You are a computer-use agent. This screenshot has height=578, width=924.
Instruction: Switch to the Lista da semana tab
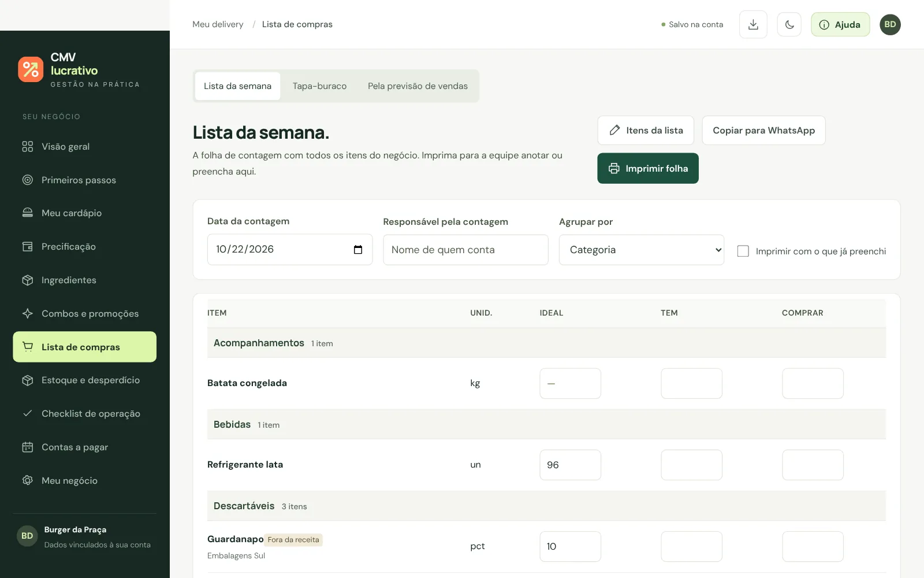237,86
